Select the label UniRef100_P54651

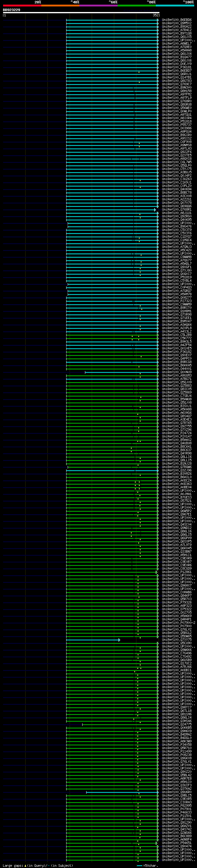177,843
